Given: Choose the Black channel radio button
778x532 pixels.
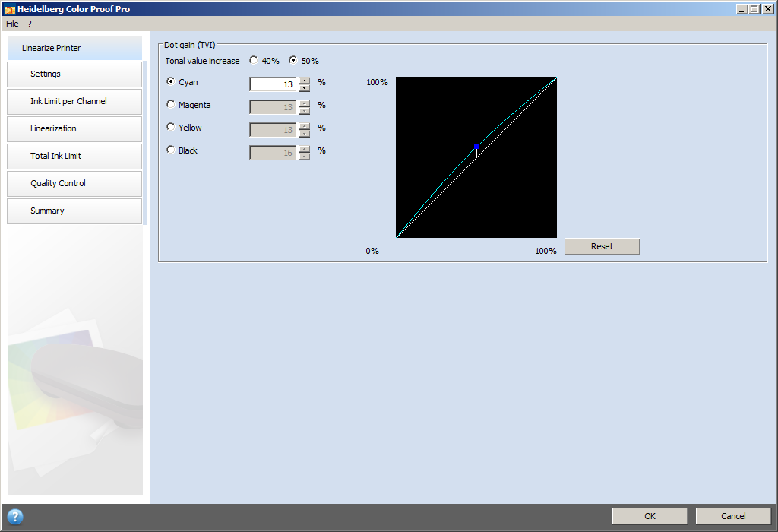Looking at the screenshot, I should (x=171, y=150).
